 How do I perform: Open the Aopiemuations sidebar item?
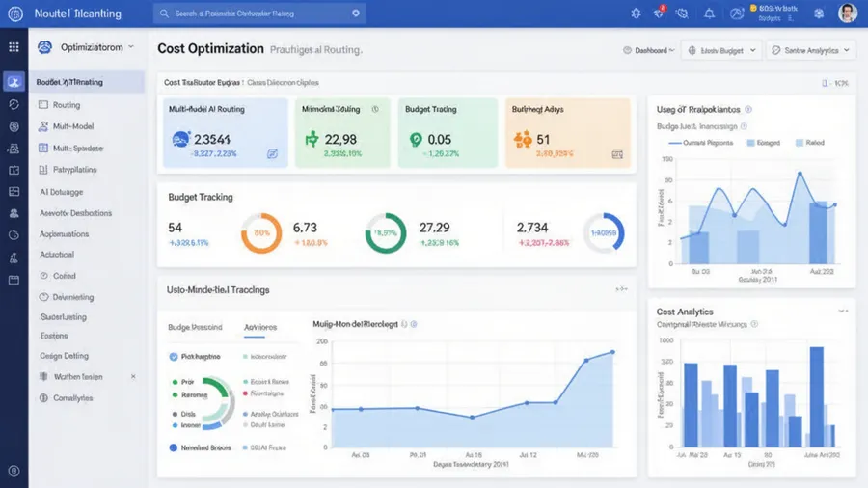64,234
